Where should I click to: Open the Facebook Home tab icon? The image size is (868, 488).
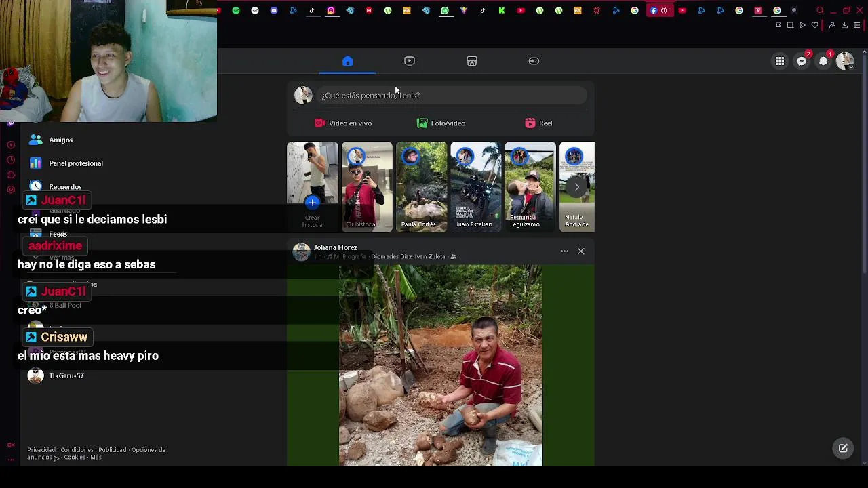tap(347, 61)
